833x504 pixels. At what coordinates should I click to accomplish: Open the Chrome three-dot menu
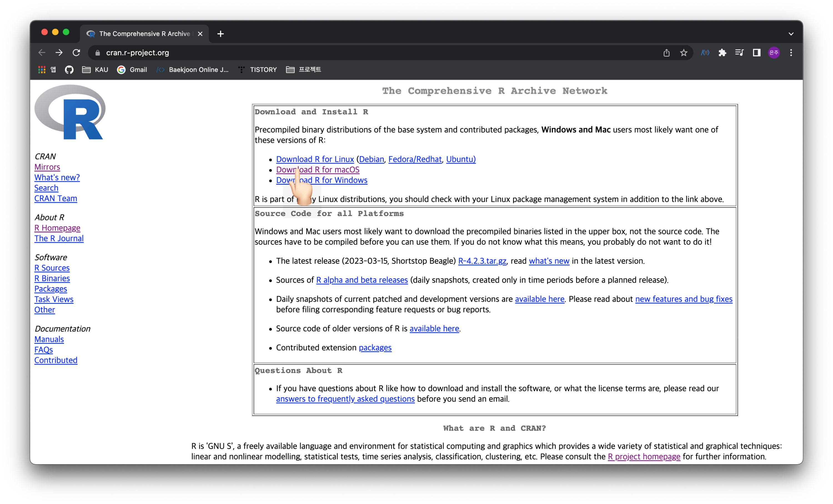click(x=791, y=53)
